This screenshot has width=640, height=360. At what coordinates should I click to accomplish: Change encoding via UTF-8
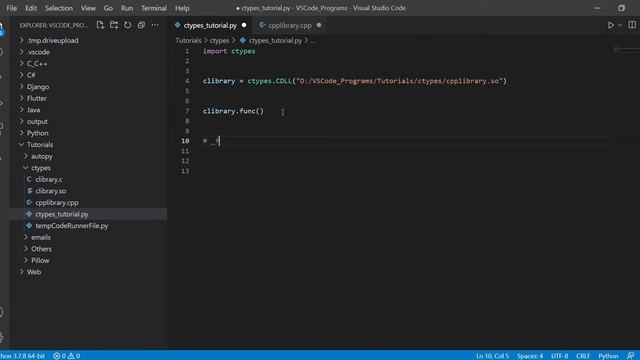tap(559, 356)
